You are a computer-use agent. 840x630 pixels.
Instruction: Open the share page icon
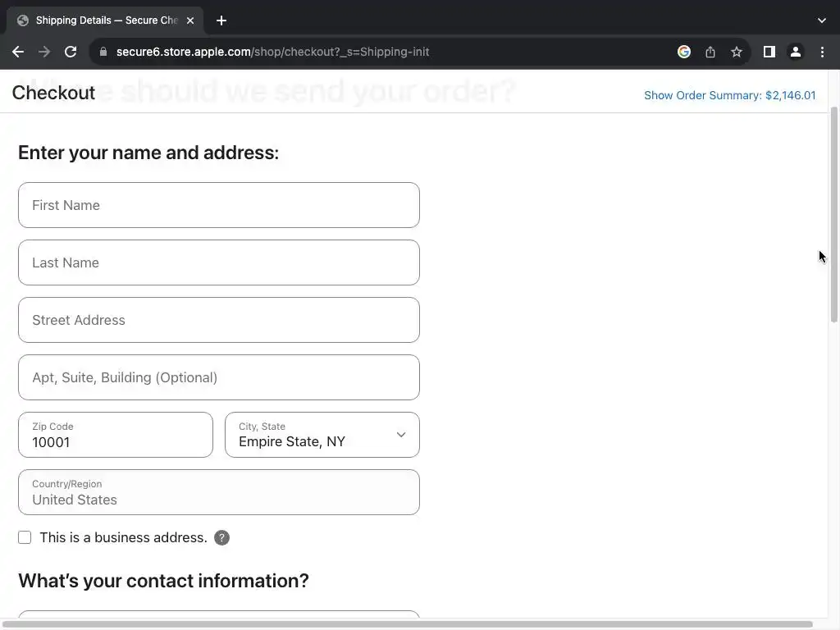[x=710, y=52]
